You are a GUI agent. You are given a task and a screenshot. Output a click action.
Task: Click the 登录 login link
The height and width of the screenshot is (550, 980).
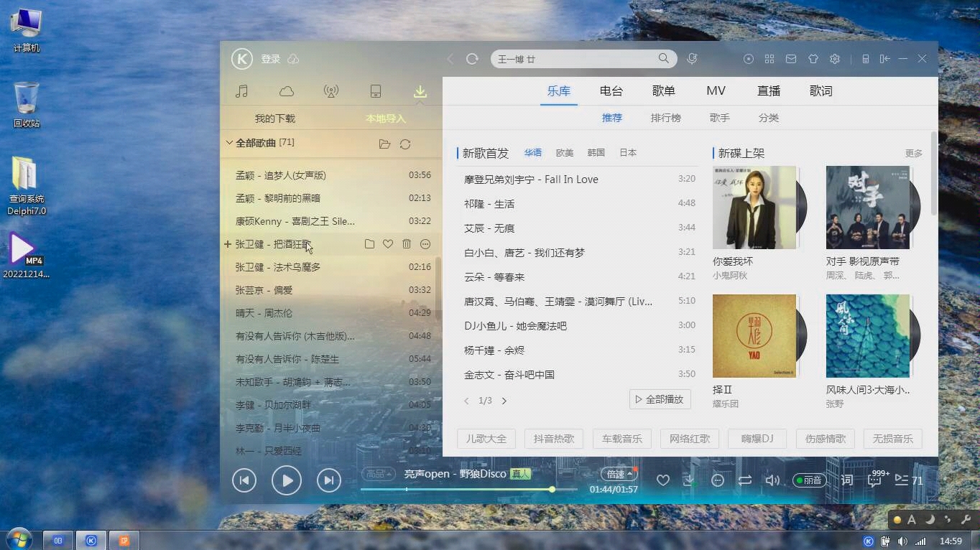271,59
